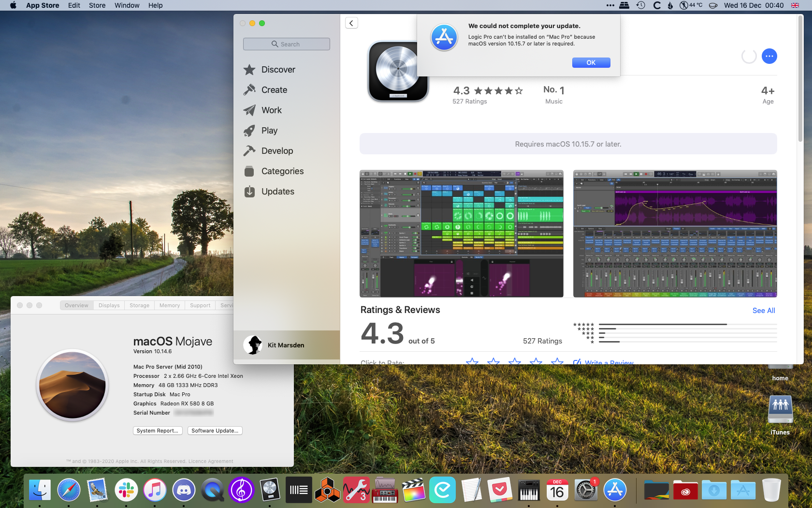Open Ableton Live in Dock

tap(299, 491)
